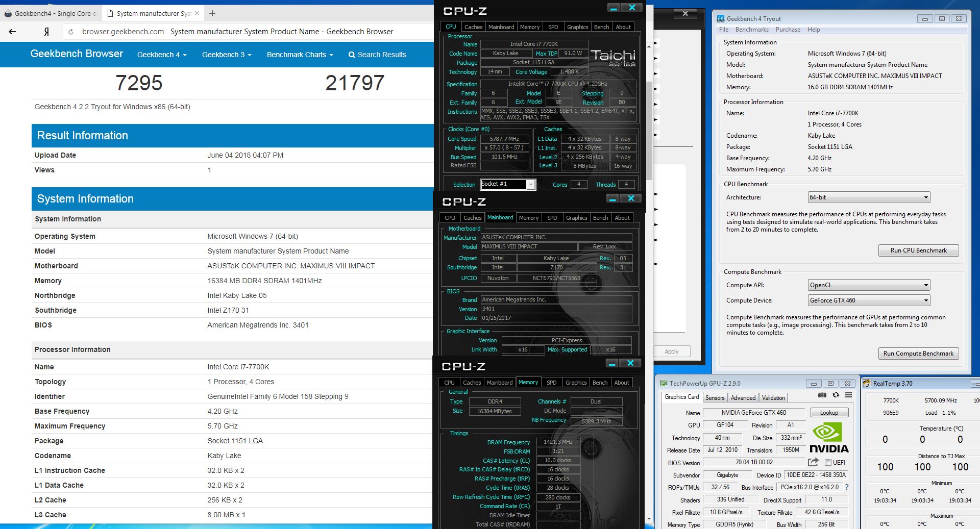Screen dimensions: 980x529
Task: Open CPU tab in bottom CPU-Z window
Action: (449, 383)
